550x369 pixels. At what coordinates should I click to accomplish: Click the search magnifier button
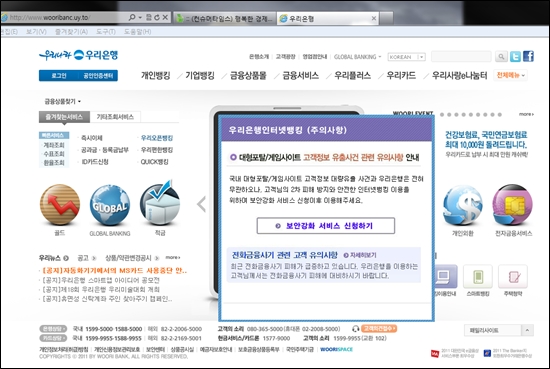(x=501, y=56)
